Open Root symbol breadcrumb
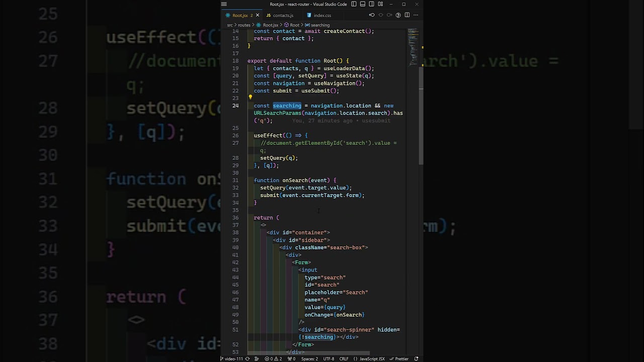The width and height of the screenshot is (644, 362). pos(292,25)
